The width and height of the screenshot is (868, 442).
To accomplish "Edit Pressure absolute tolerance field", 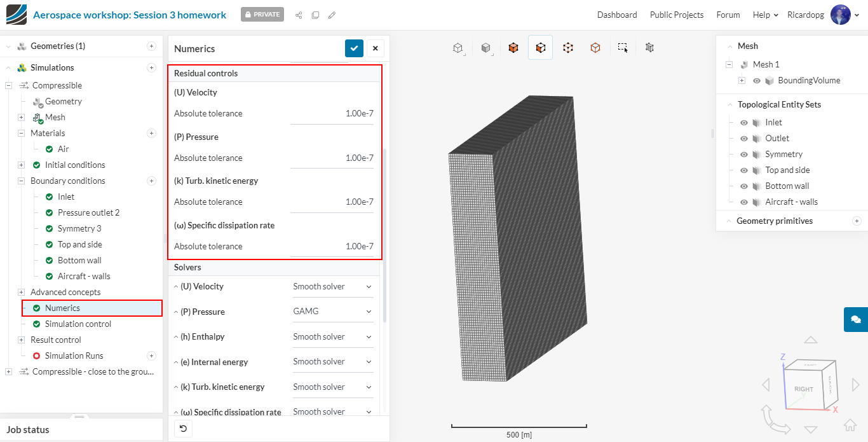I will pos(332,158).
